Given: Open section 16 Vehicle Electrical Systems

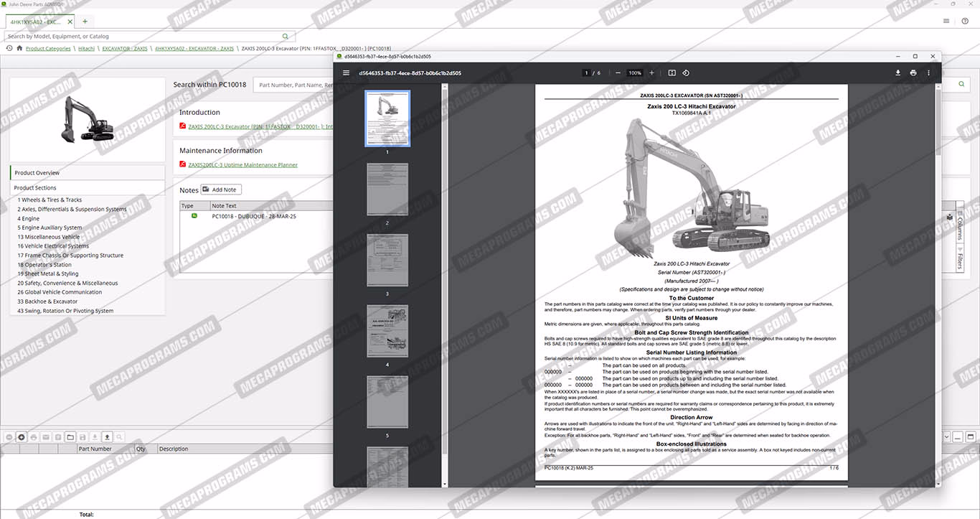Looking at the screenshot, I should pos(53,246).
